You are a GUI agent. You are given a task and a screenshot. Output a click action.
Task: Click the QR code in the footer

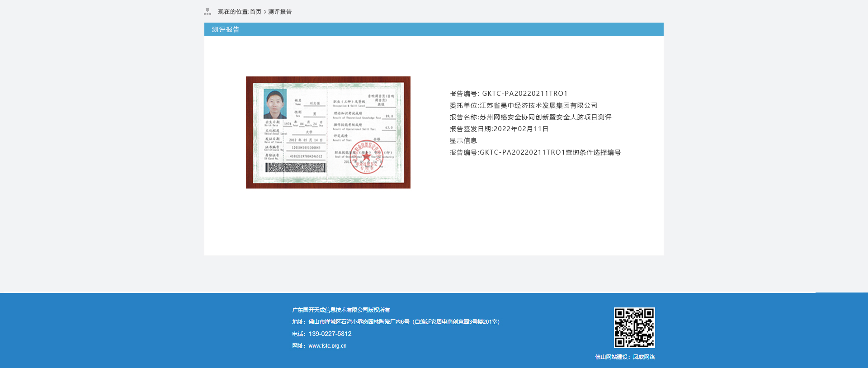click(x=634, y=328)
